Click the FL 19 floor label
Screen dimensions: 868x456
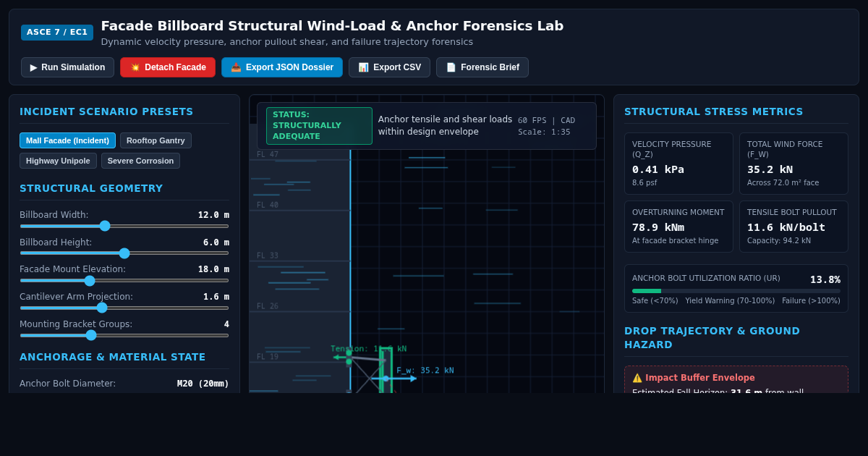268,358
